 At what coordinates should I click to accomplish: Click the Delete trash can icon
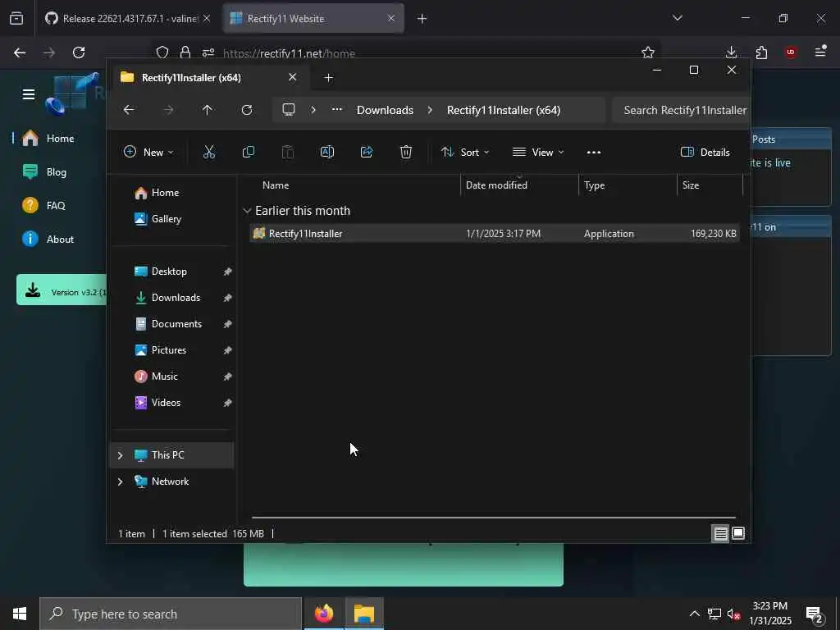click(x=406, y=152)
